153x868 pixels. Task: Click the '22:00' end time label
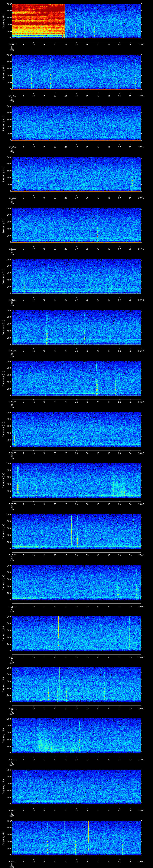point(141,300)
